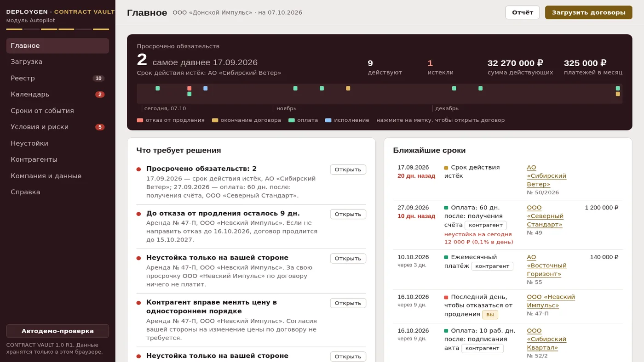
Task: Open the 'Просрочено обязательств: 2' item
Action: pos(348,170)
